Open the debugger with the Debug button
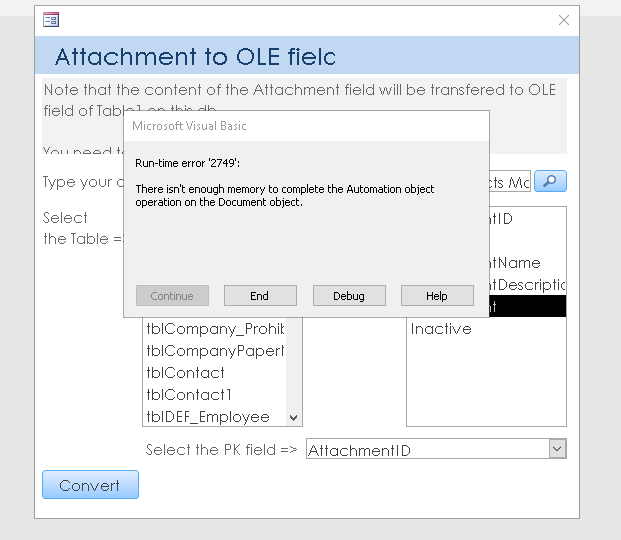 point(349,296)
